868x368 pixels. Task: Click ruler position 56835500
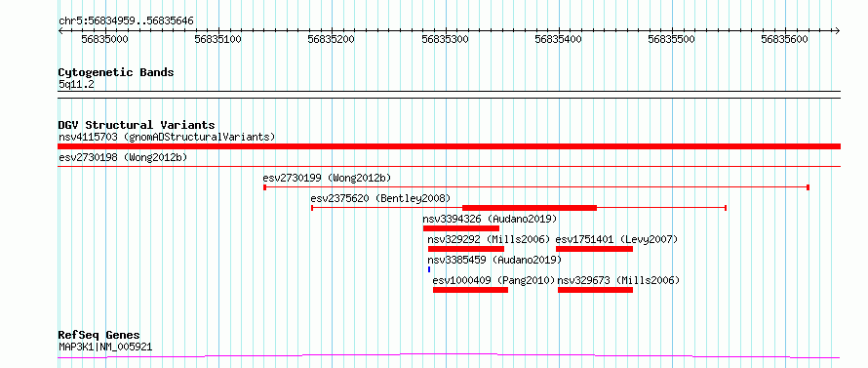[671, 39]
